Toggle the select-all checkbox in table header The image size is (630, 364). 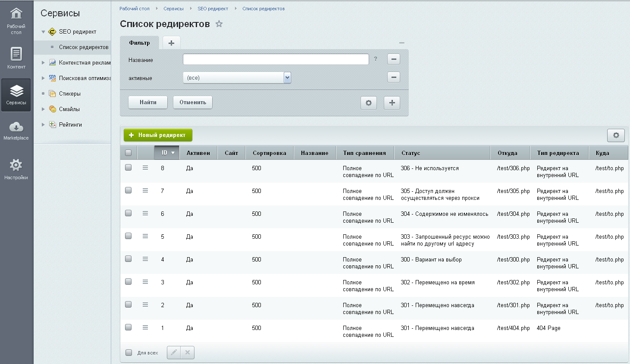point(129,152)
